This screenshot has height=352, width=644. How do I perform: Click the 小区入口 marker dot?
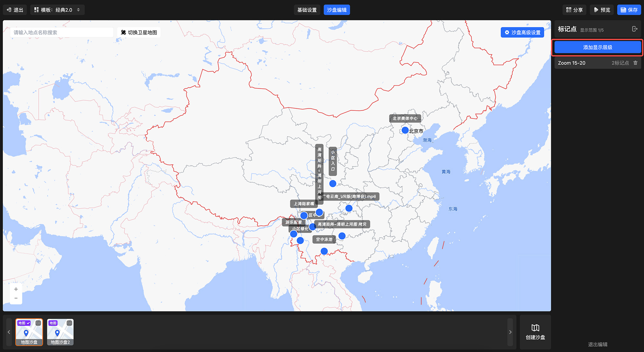tap(333, 183)
